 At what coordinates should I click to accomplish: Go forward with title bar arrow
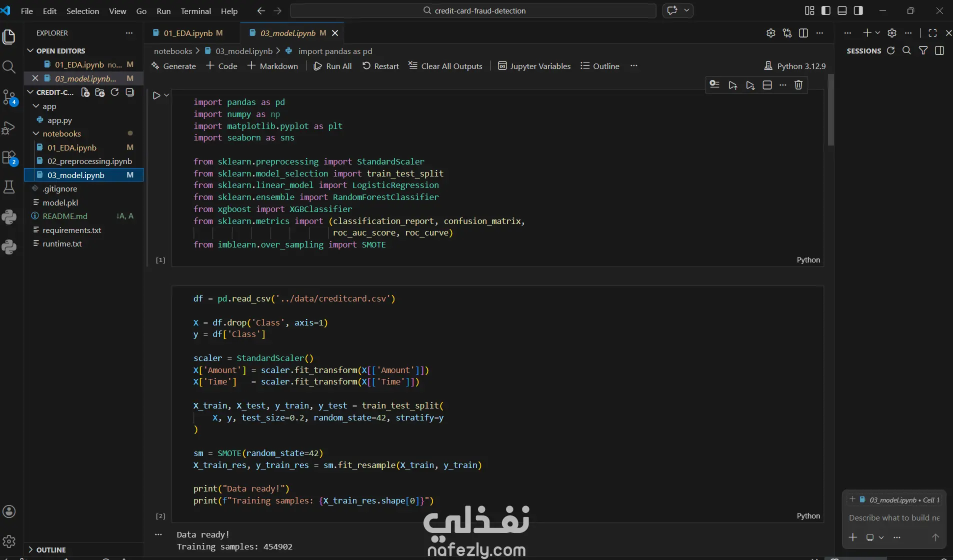click(278, 10)
